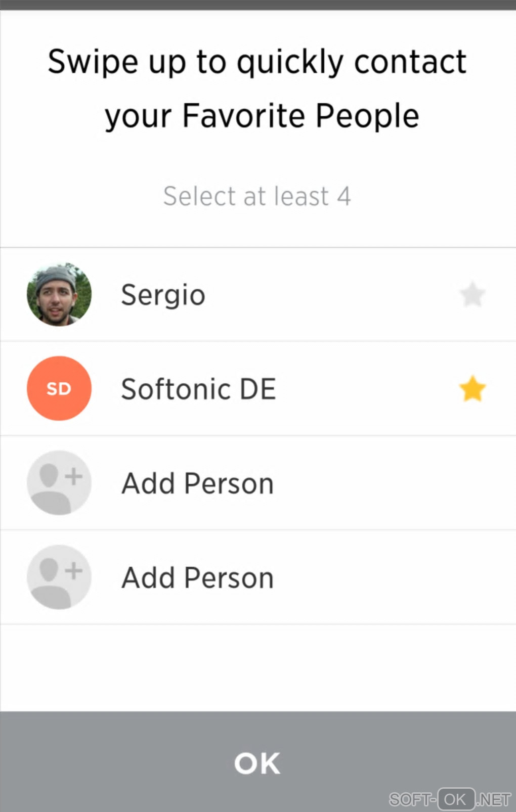The width and height of the screenshot is (516, 812).
Task: Unfavorite Softonic DE via yellow star
Action: coord(472,388)
